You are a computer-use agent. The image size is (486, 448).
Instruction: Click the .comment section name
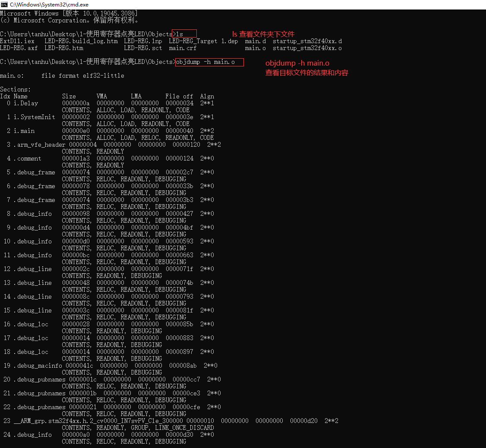click(x=27, y=159)
